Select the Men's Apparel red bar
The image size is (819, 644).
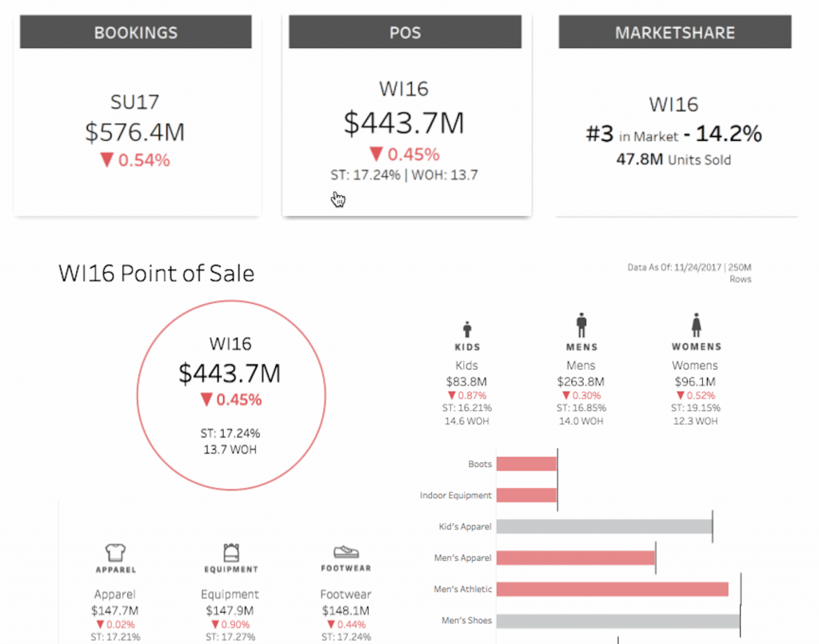[576, 558]
